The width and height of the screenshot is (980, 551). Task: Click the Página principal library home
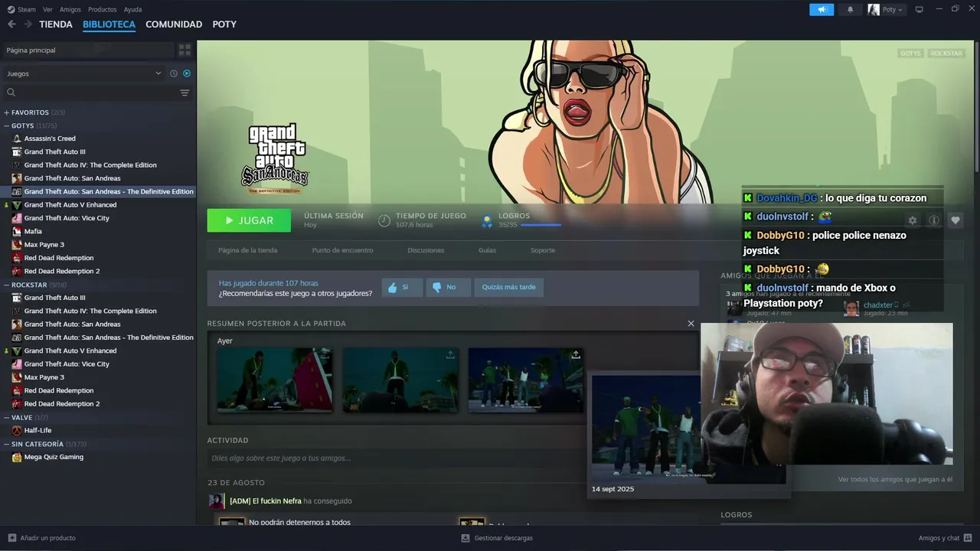coord(87,50)
